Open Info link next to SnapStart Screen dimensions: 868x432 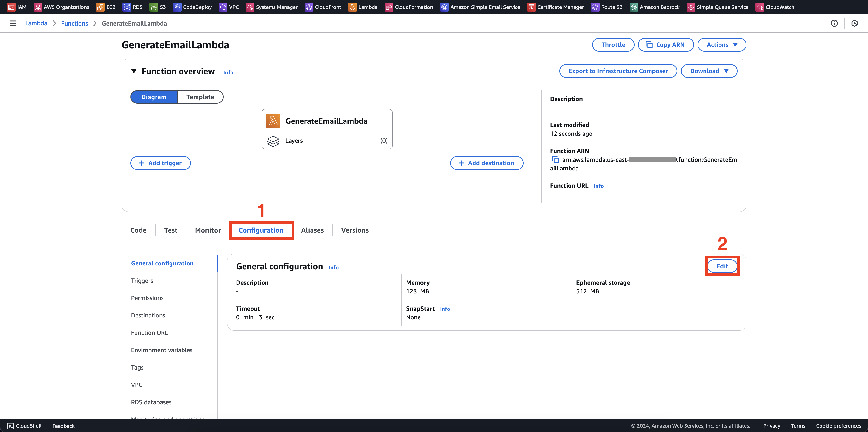tap(445, 309)
